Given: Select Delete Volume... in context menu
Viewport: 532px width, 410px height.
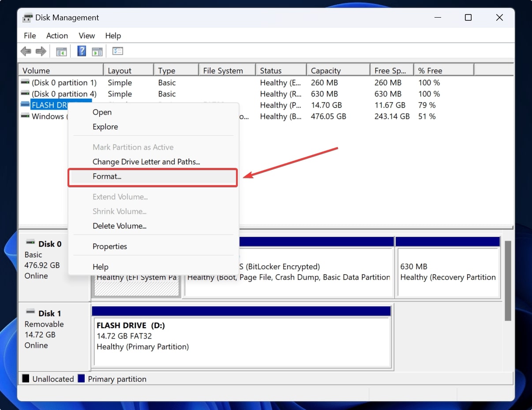Looking at the screenshot, I should (119, 226).
